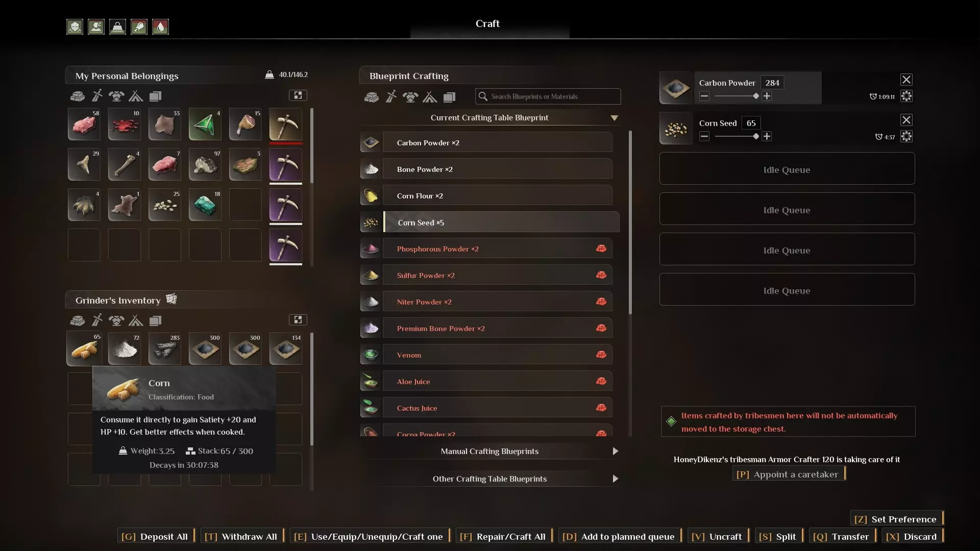Select the Corn item in Grinder's Inventory
Viewport: 980px width, 551px height.
(x=84, y=348)
